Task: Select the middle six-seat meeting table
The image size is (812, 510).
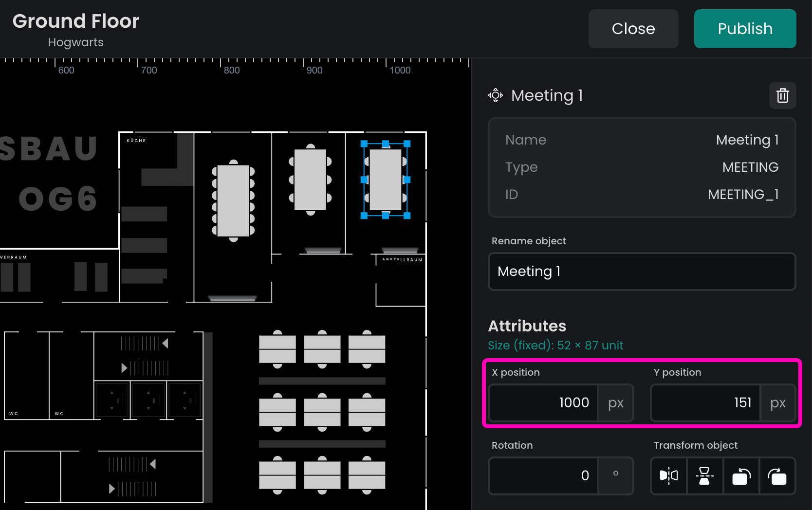Action: click(310, 180)
